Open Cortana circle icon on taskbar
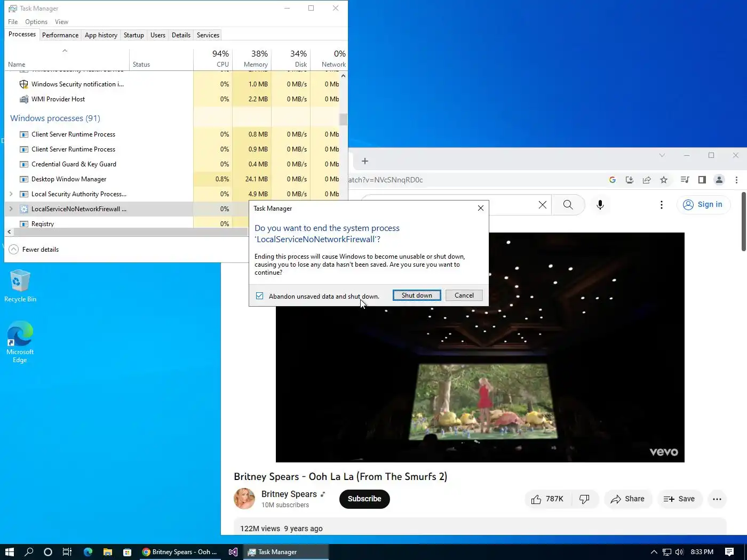Image resolution: width=747 pixels, height=560 pixels. pyautogui.click(x=48, y=552)
